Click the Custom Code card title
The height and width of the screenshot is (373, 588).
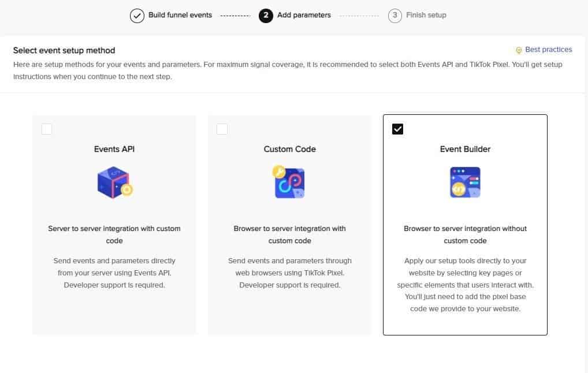[x=289, y=149]
